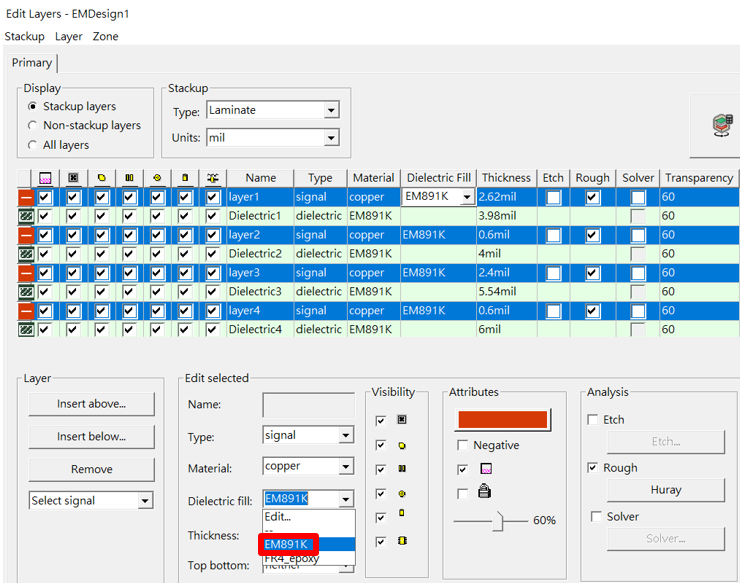Choose Edit... in the dielectric fill list

pyautogui.click(x=309, y=517)
